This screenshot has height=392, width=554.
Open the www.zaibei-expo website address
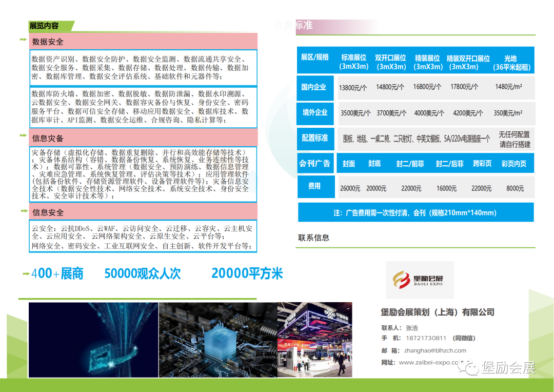pyautogui.click(x=428, y=362)
